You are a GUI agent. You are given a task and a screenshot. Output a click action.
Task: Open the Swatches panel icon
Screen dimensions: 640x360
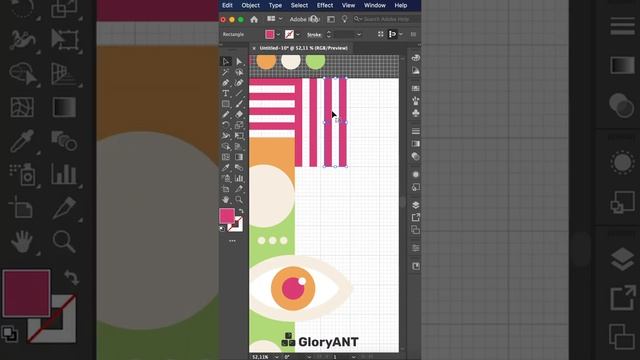tap(416, 89)
